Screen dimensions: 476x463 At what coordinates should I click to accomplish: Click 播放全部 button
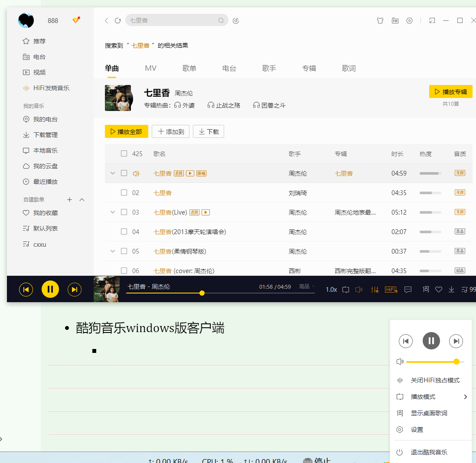tap(127, 131)
